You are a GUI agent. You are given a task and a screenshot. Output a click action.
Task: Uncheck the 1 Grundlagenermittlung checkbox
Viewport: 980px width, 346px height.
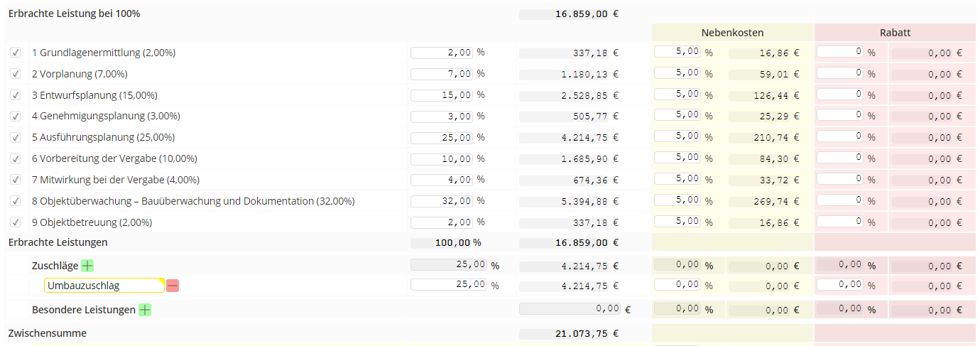click(x=16, y=53)
